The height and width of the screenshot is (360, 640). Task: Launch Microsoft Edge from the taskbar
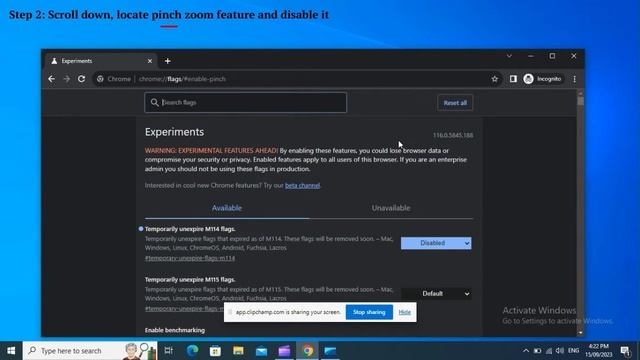(192, 351)
